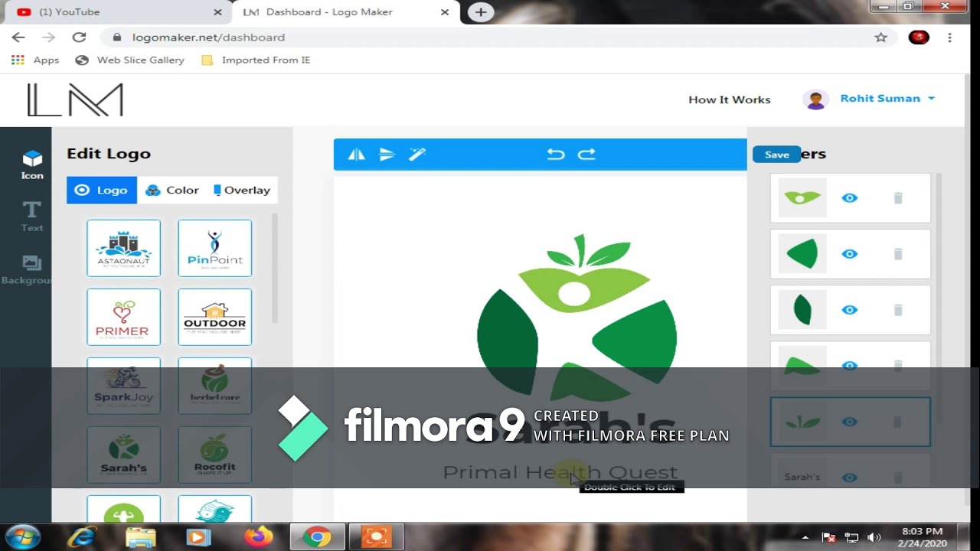The height and width of the screenshot is (551, 980).
Task: Open the Background tool in sidebar
Action: tap(28, 269)
